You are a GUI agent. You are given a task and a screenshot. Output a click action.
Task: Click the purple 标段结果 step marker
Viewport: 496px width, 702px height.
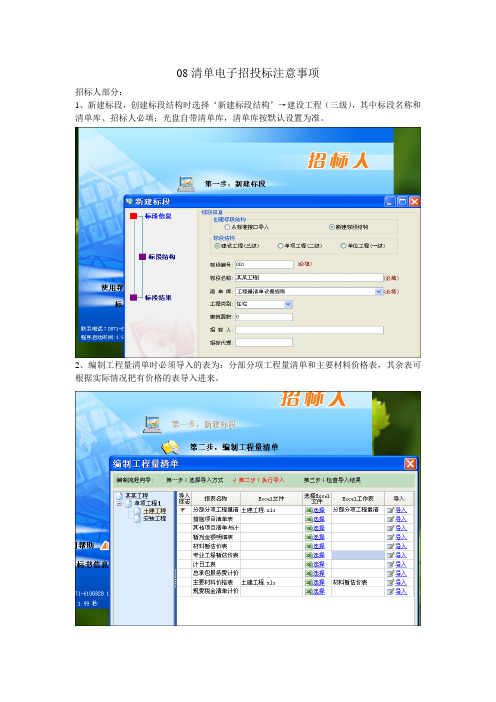click(x=133, y=297)
